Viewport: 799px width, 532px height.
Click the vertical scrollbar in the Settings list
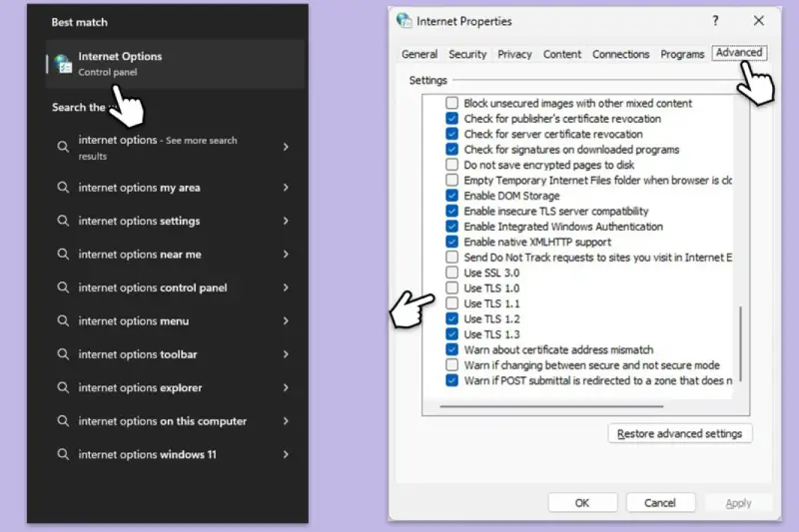tap(740, 343)
